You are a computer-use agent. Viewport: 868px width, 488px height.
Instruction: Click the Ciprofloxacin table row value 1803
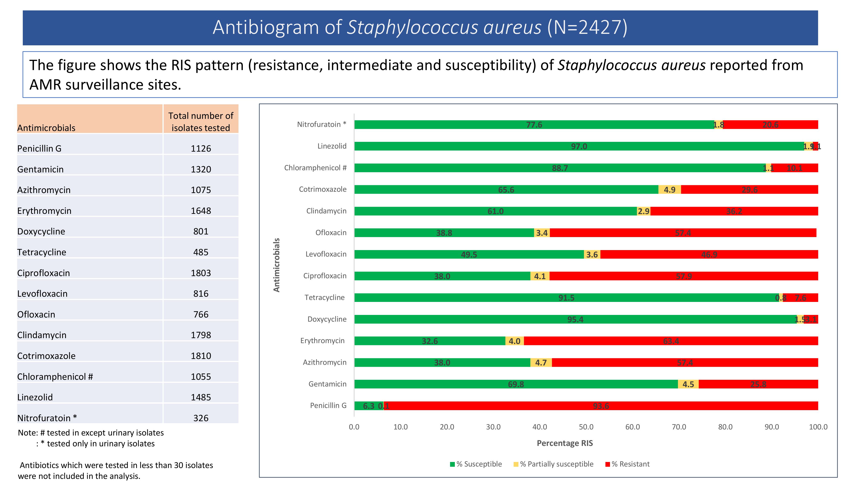pyautogui.click(x=201, y=273)
